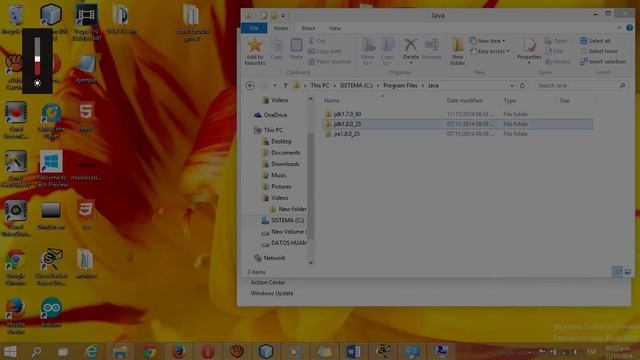This screenshot has width=640, height=360.
Task: Click the search magnifier in Search Java box
Action: tap(622, 86)
